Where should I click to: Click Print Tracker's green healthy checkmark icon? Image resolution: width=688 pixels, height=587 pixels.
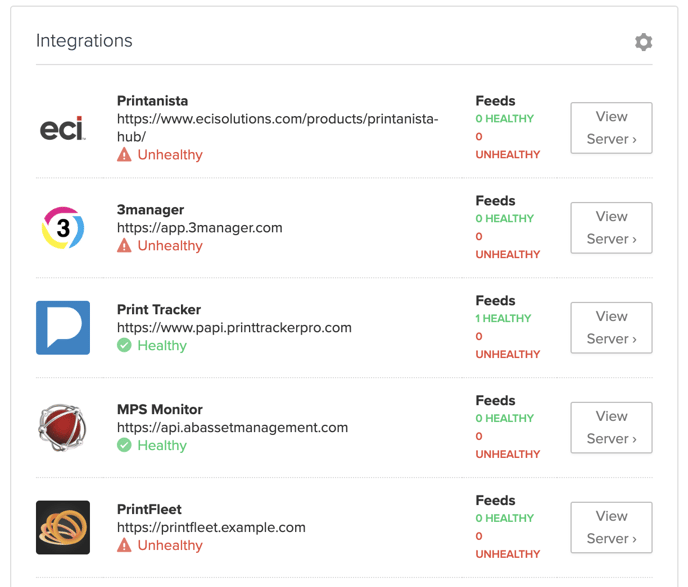[x=124, y=345]
